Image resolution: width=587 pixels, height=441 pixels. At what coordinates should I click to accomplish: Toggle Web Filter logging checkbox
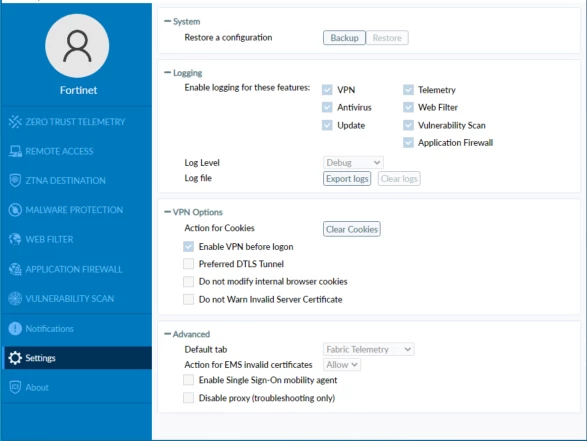[408, 107]
